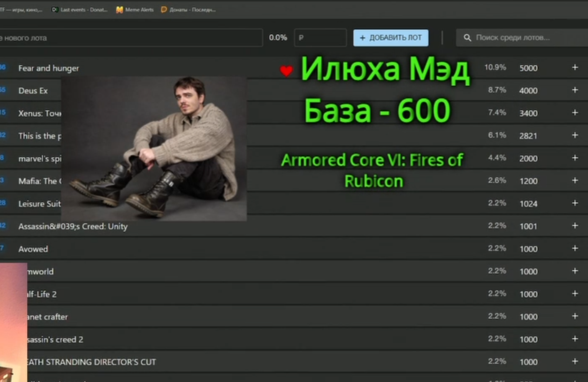This screenshot has height=382, width=588.
Task: Add amount to the lf-Life 2 lot
Action: point(575,293)
